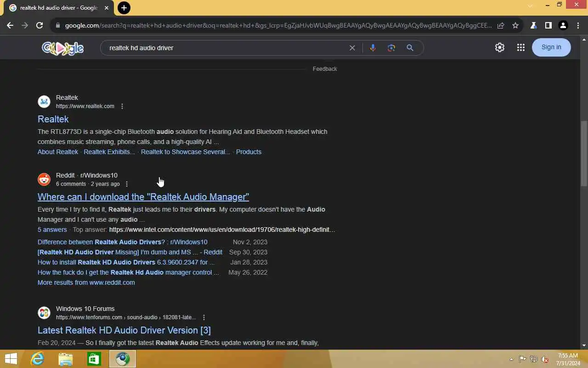Screen dimensions: 588x368
Task: Open the Google apps grid
Action: [520, 47]
